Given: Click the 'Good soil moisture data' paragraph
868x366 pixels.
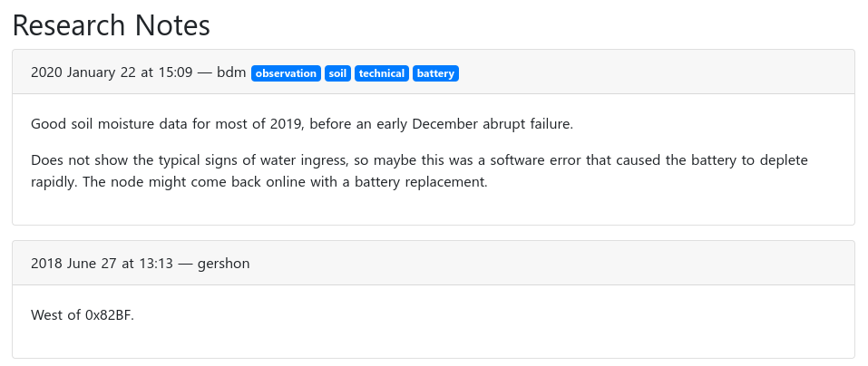Looking at the screenshot, I should (302, 123).
